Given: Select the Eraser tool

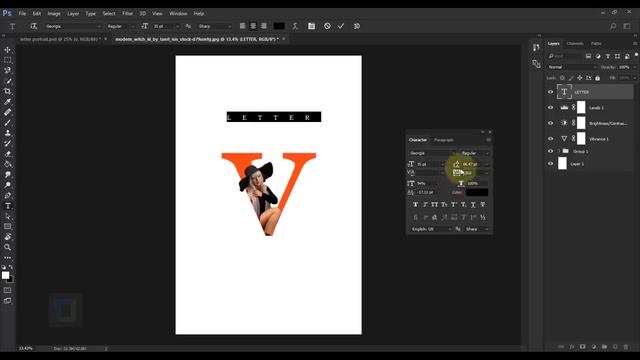Looking at the screenshot, I should click(x=7, y=154).
